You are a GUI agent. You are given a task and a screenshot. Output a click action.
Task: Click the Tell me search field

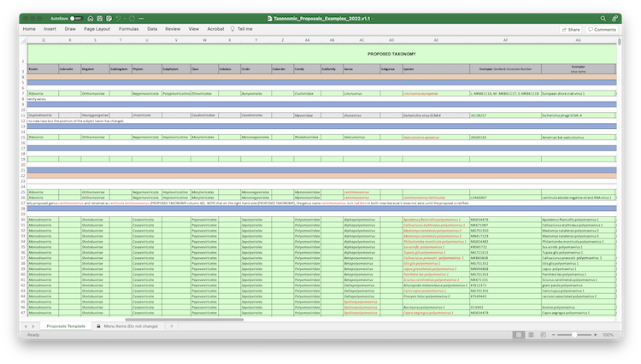pos(244,28)
